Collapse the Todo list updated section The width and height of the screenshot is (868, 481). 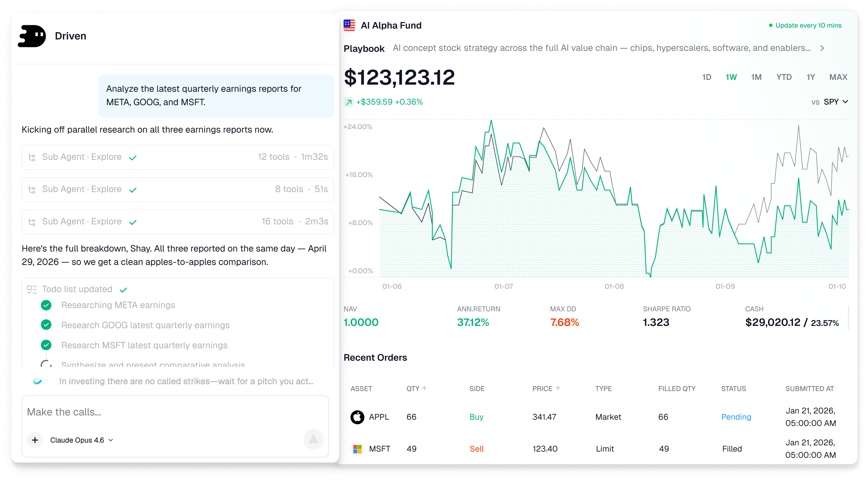(77, 289)
